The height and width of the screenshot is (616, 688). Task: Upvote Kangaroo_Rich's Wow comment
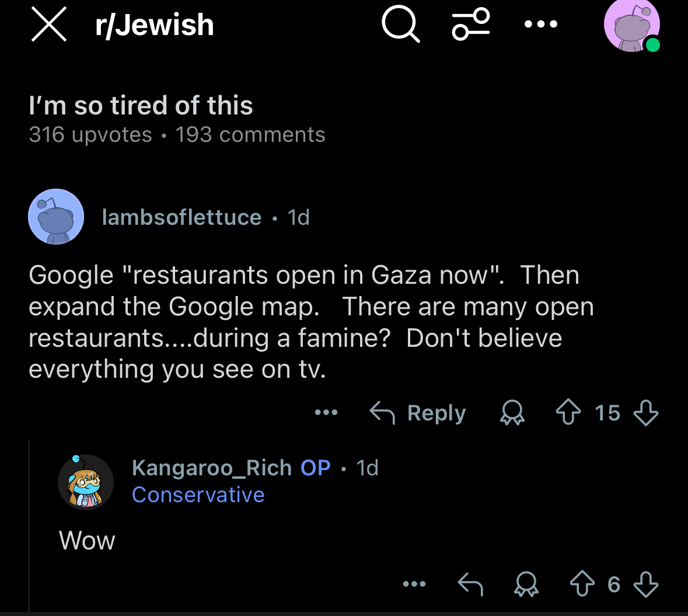[582, 584]
